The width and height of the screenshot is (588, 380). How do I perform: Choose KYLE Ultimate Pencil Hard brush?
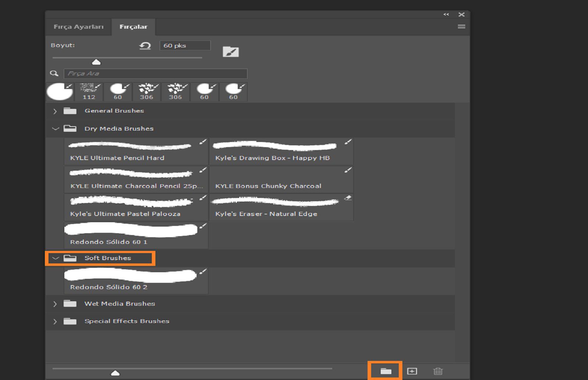[x=136, y=151]
